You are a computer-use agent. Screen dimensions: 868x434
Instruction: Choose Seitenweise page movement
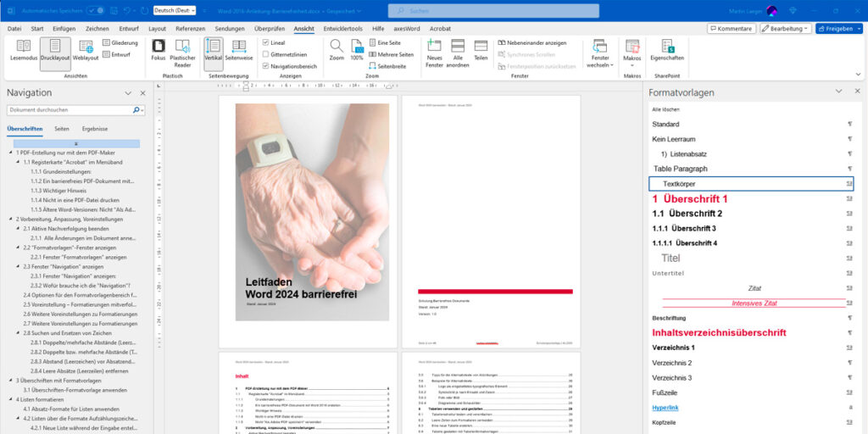point(239,51)
